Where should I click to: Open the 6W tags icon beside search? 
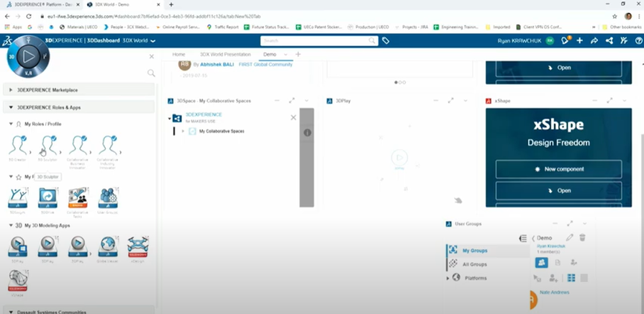point(386,41)
